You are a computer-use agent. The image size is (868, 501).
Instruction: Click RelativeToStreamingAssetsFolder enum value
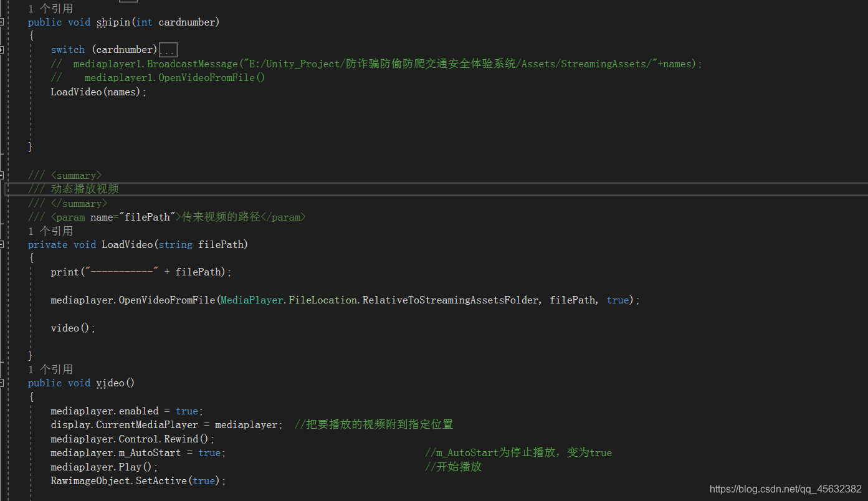(x=450, y=300)
